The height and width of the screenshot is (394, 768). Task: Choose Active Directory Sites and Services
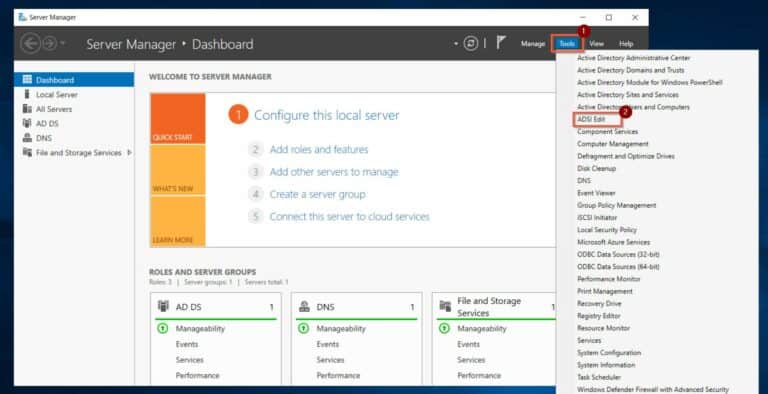[x=627, y=95]
